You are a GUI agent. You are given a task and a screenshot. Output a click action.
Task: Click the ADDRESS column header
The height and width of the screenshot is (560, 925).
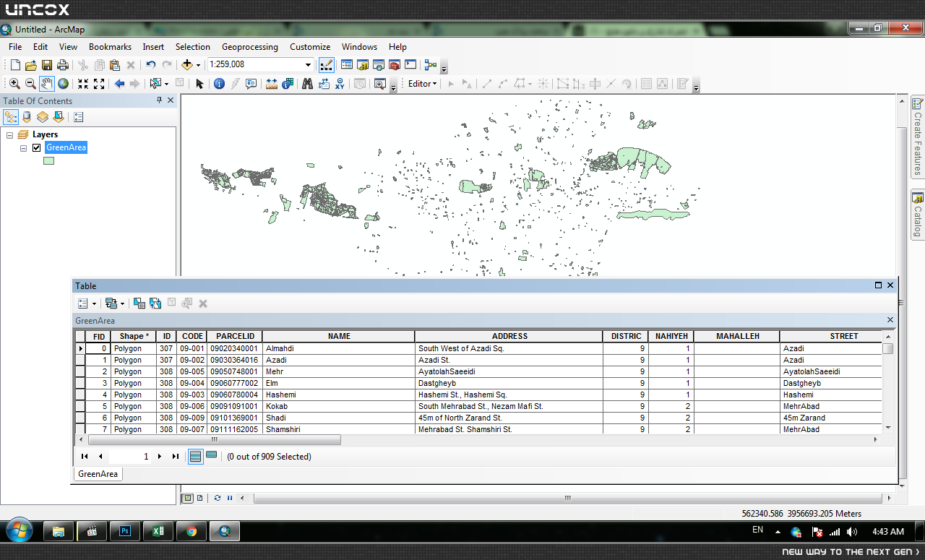(x=509, y=336)
